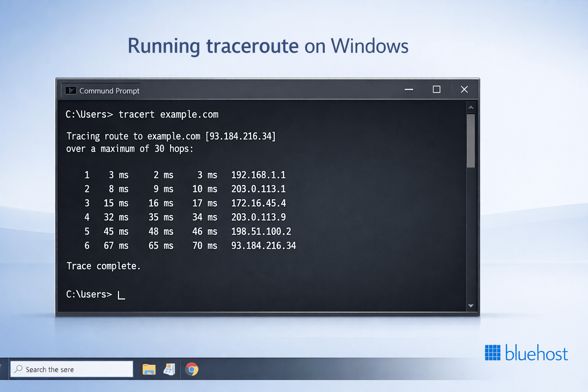This screenshot has width=588, height=392.
Task: Click the maximize button on Command Prompt
Action: 436,89
